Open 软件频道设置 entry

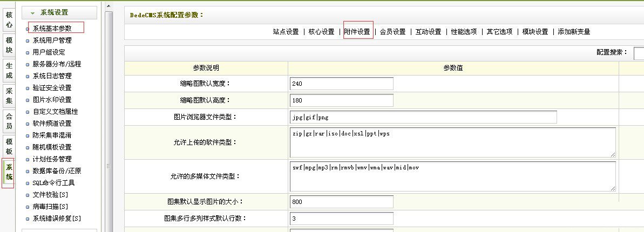[x=52, y=124]
